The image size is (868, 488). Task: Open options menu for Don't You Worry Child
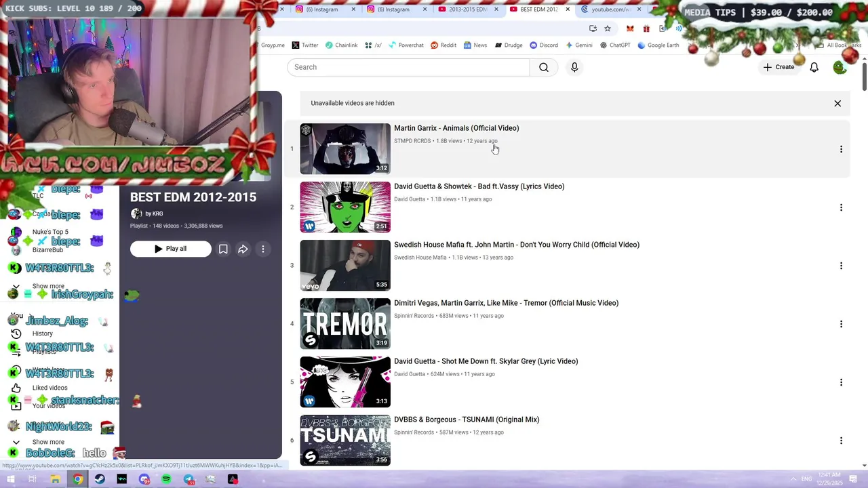[841, 266]
